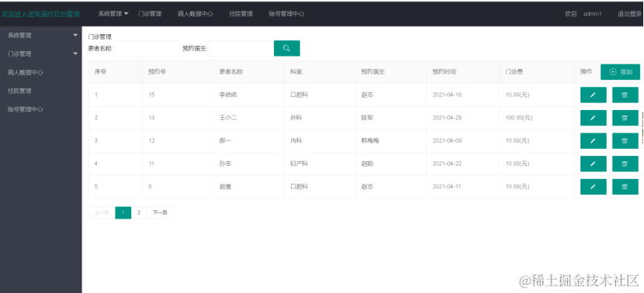Click appointment number 15
644x293 pixels.
[x=151, y=95]
